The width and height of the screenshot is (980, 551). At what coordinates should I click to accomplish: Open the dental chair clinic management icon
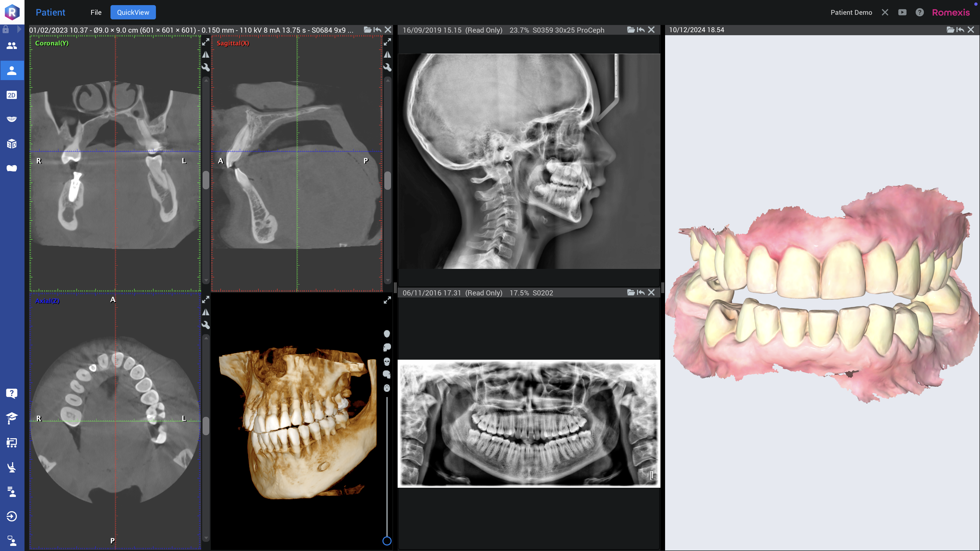tap(12, 467)
